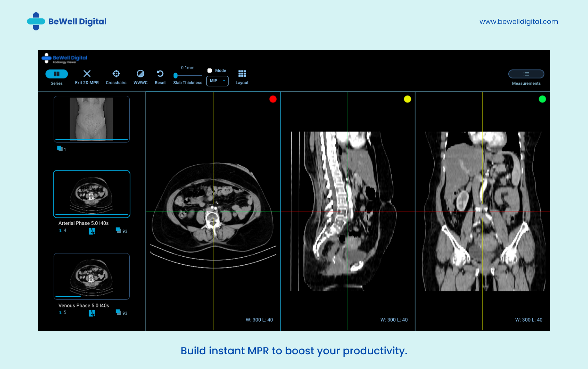Click the dropdown arrow next to MIP
This screenshot has width=588, height=369.
click(224, 81)
